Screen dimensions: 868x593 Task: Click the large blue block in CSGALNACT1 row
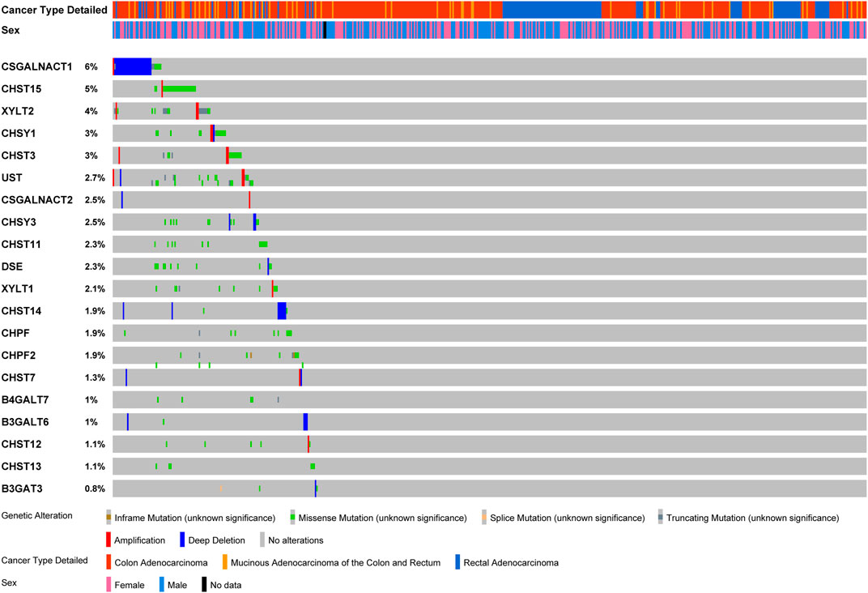(133, 66)
